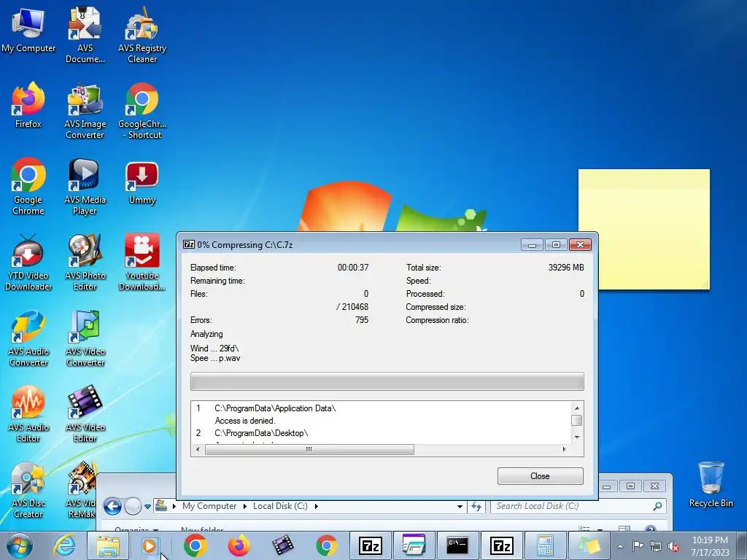747x560 pixels.
Task: Switch to Windows Explorer taskbar button
Action: point(108,545)
